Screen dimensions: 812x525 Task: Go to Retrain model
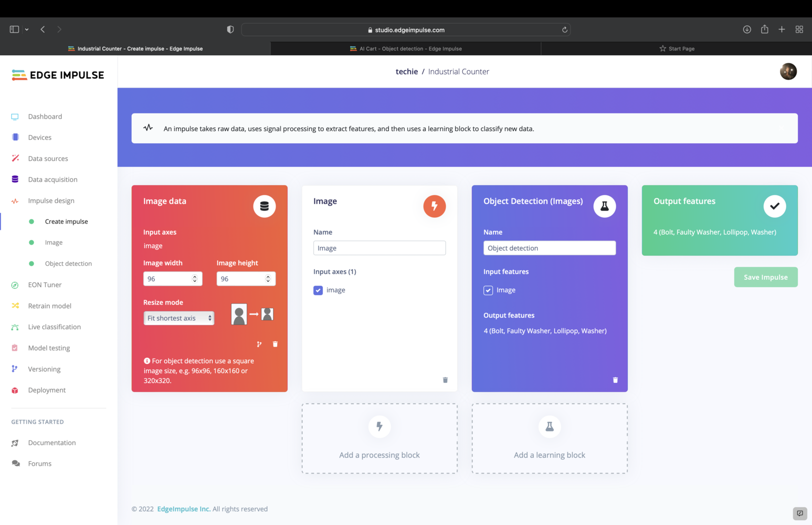[x=49, y=306]
